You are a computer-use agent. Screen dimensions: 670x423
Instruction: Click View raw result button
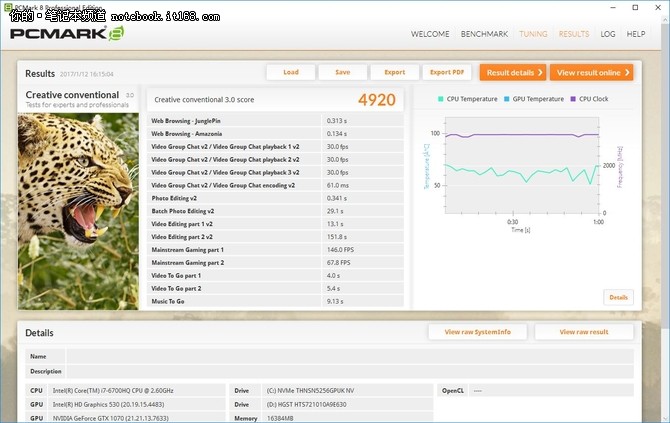click(x=584, y=332)
